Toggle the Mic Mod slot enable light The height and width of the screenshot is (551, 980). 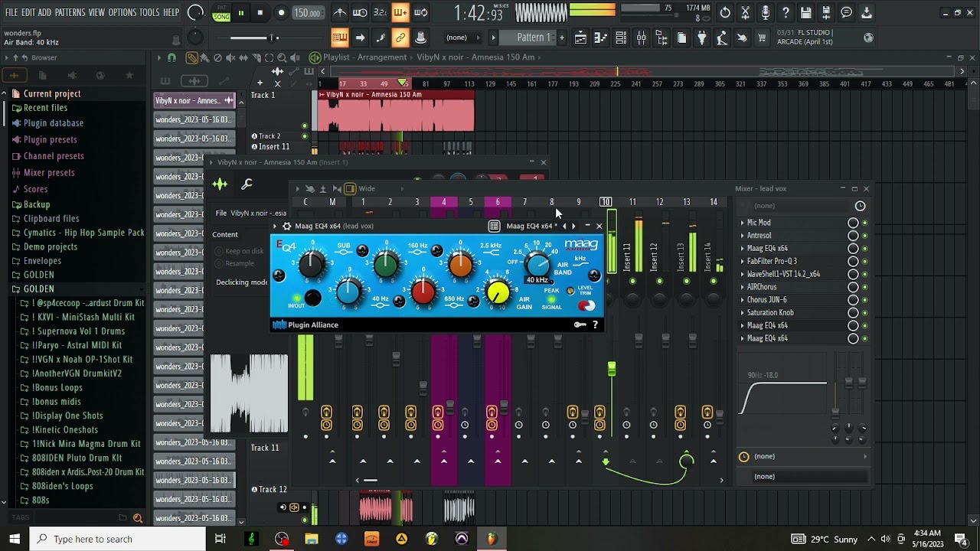(x=865, y=223)
